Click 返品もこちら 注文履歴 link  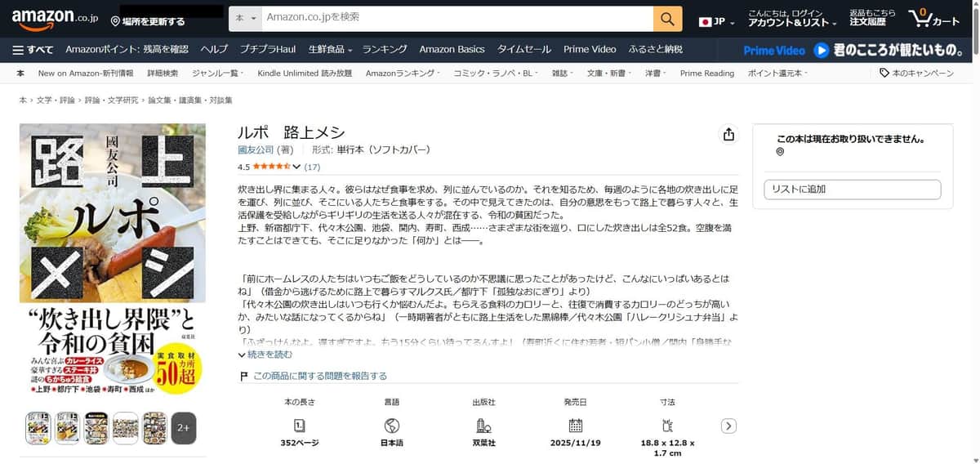point(872,18)
